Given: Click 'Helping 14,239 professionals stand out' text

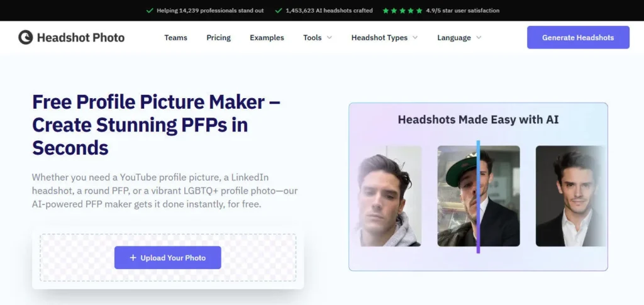Looking at the screenshot, I should coord(210,11).
